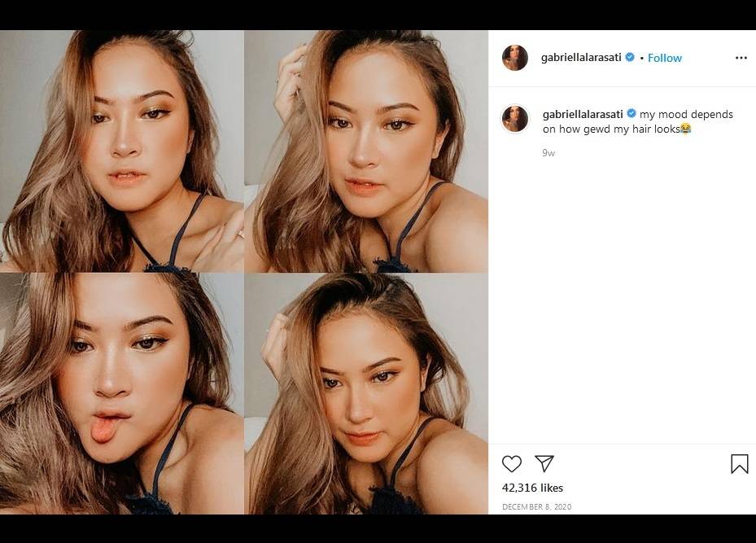Share the post via paper plane icon
This screenshot has width=756, height=543.
[544, 464]
